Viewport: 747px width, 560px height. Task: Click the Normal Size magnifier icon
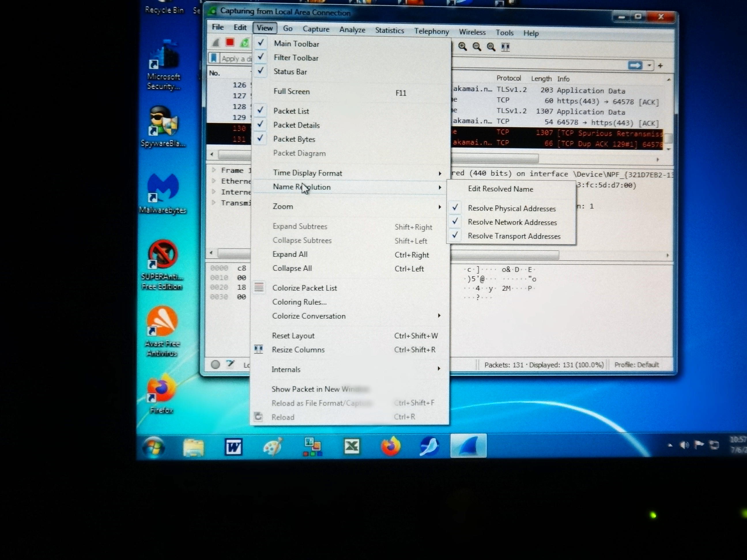click(x=491, y=47)
